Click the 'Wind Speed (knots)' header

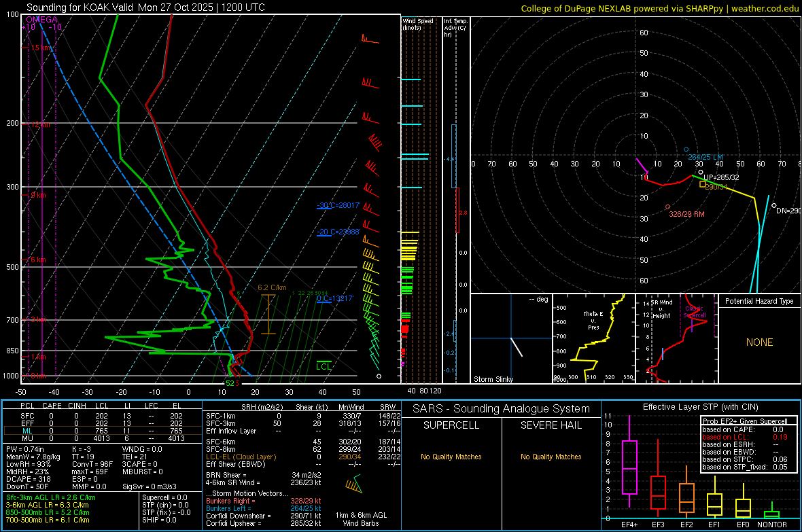coord(417,24)
